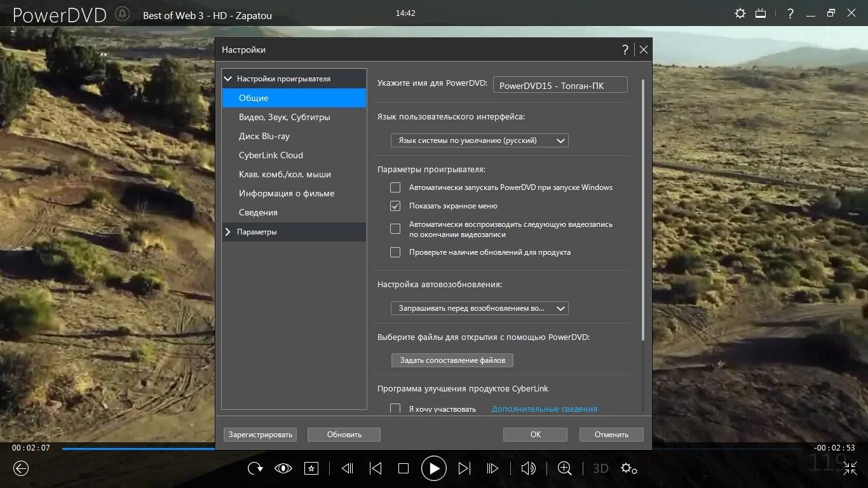
Task: Open Видео, Звук, Субтитры settings
Action: [294, 117]
